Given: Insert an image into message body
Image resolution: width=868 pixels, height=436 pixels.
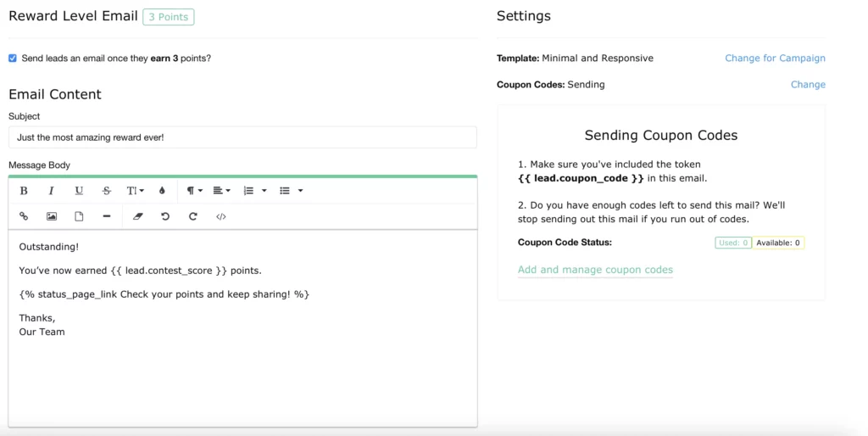Looking at the screenshot, I should tap(52, 216).
